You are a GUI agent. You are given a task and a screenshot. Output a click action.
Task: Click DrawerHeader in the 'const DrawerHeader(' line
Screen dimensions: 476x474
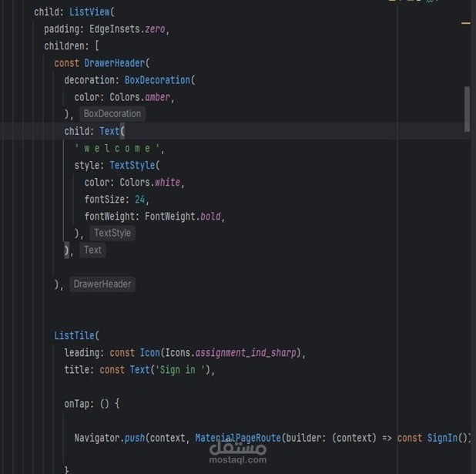pos(115,63)
